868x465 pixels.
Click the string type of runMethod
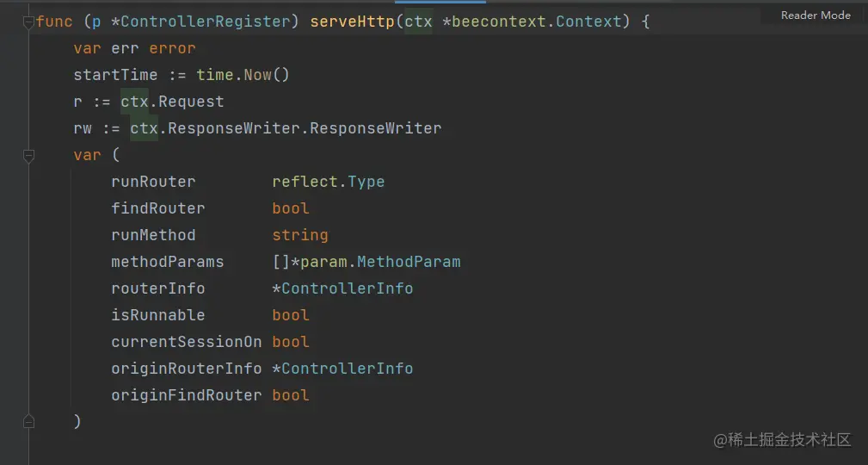(x=300, y=235)
